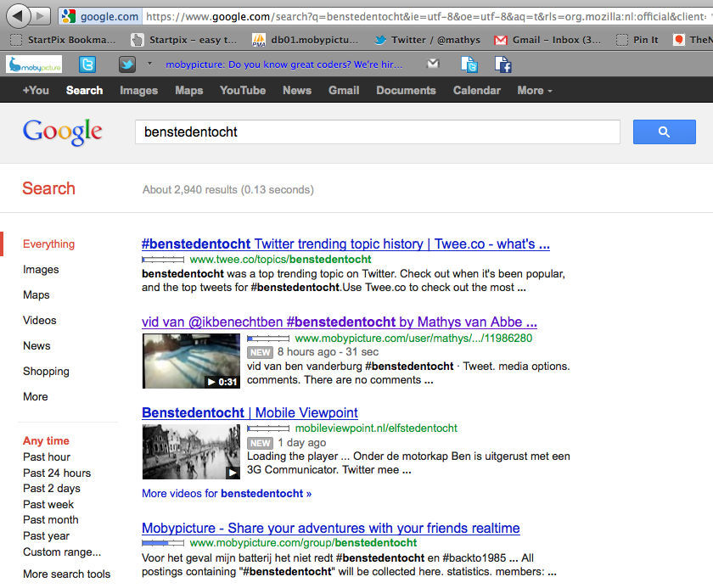Click inside the benstedentocht search box

[378, 132]
